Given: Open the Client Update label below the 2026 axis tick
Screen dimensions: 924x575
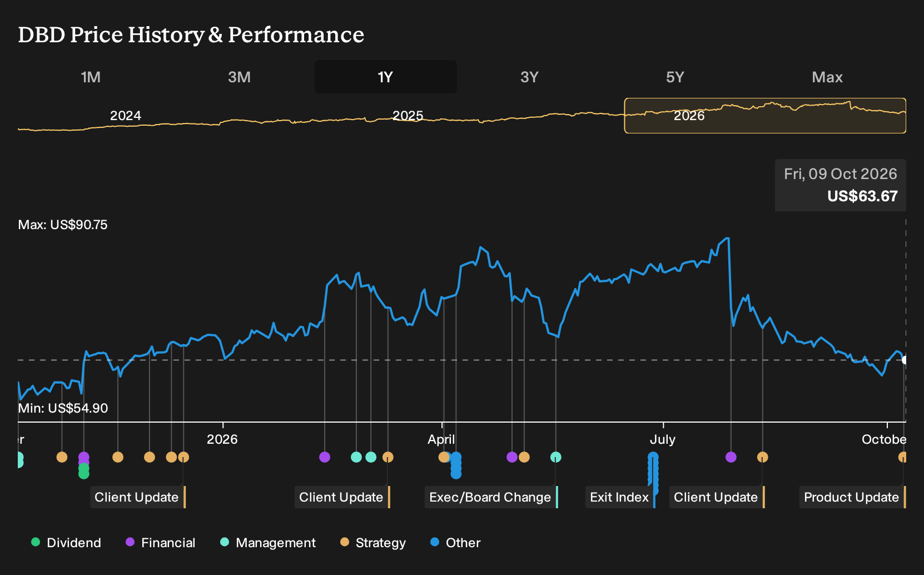Looking at the screenshot, I should click(x=138, y=497).
